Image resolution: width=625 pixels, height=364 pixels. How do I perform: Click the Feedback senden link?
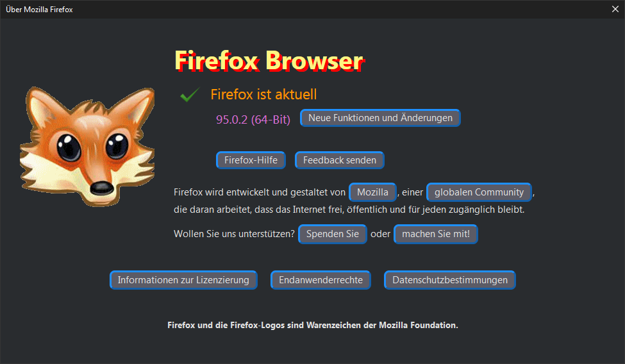[x=340, y=160]
